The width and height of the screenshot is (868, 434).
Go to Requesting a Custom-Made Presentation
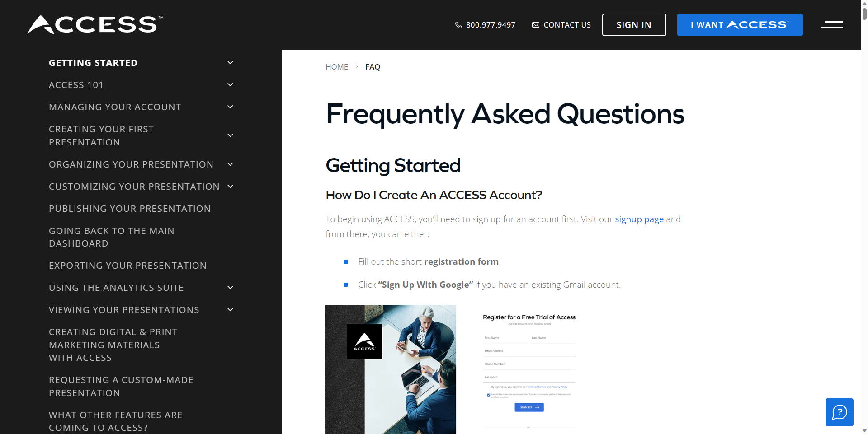(x=121, y=386)
